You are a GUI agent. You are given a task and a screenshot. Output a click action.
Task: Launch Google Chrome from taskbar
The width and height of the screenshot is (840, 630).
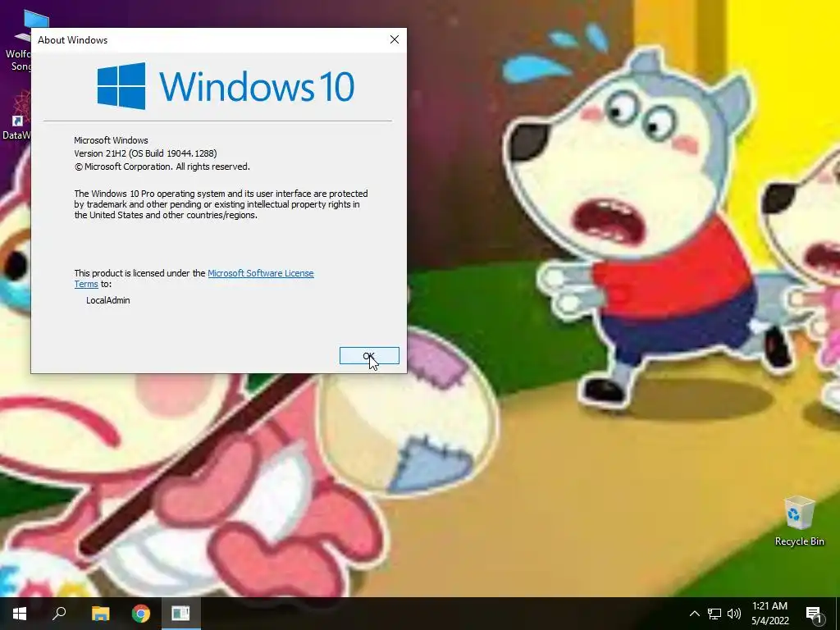(141, 614)
